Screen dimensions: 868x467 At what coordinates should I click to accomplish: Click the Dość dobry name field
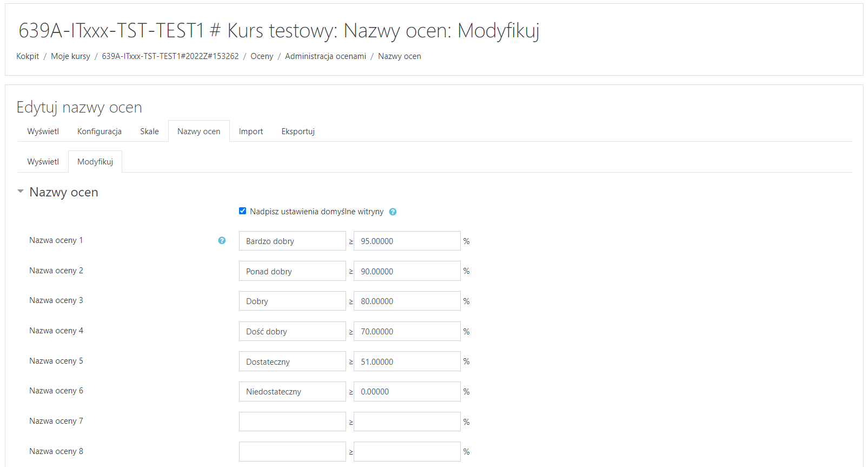click(x=293, y=331)
